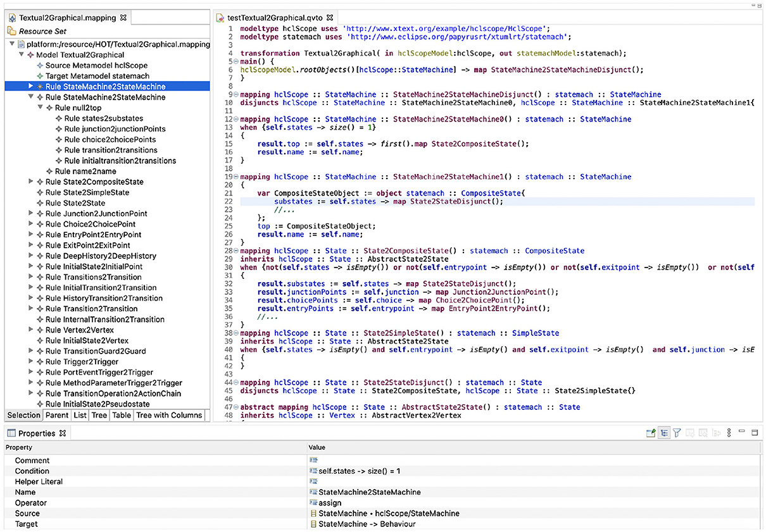Expand Rule DeepHistory2DeepHistory
766x532 pixels.
pyautogui.click(x=30, y=256)
